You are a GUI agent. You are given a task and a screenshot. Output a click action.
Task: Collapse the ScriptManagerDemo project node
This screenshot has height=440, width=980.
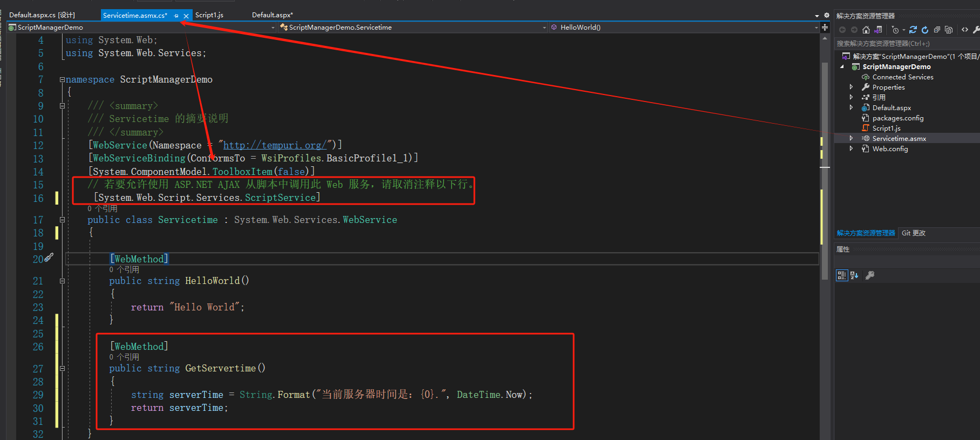(842, 67)
